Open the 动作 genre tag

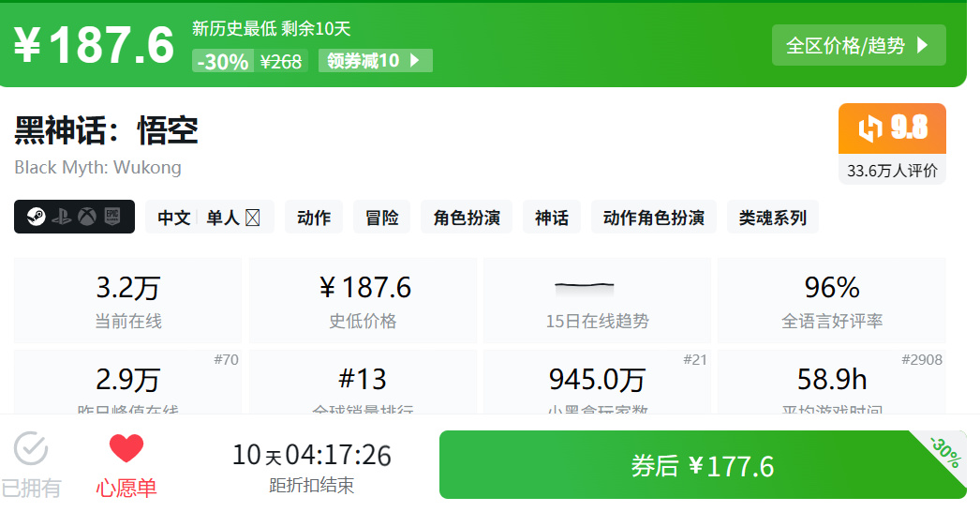[314, 218]
